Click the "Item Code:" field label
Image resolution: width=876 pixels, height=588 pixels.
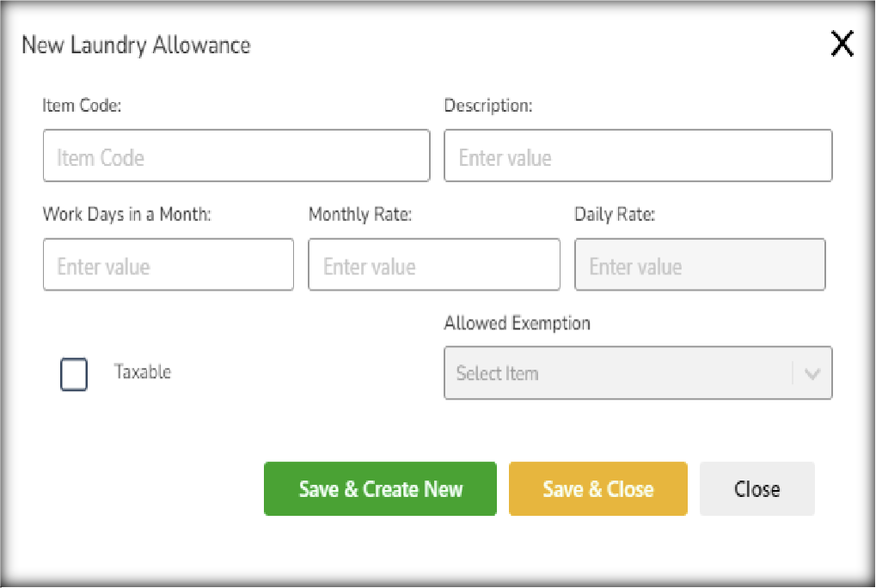[x=82, y=106]
